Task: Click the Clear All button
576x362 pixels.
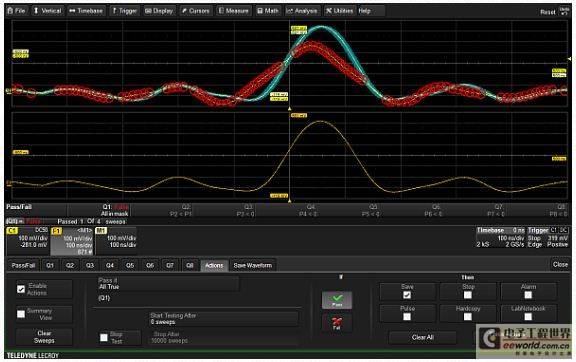Action: [x=423, y=337]
